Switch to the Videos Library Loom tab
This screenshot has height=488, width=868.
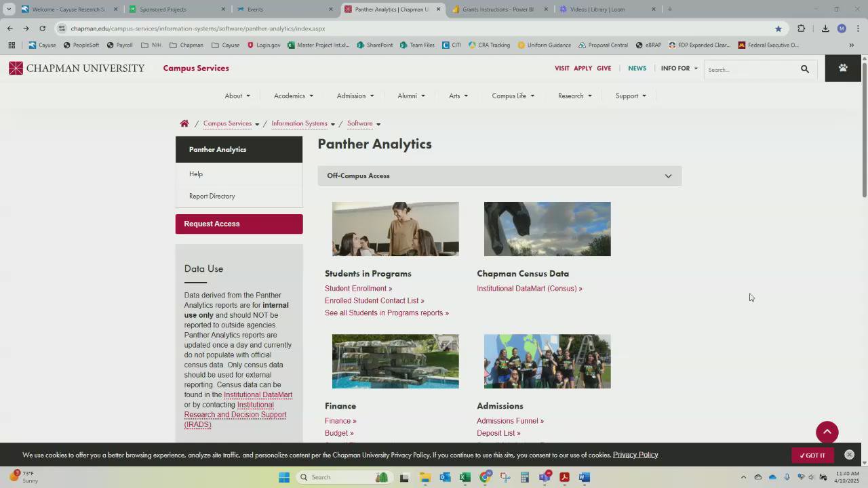click(608, 9)
